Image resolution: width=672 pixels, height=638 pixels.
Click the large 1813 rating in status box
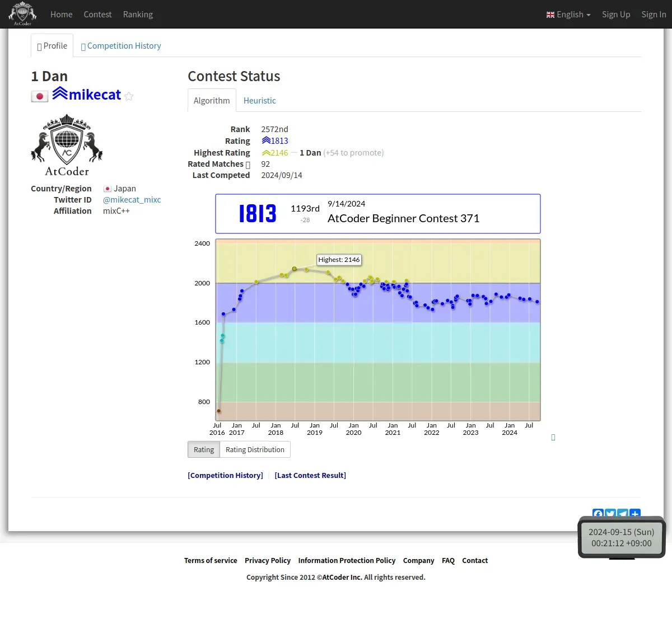point(258,214)
